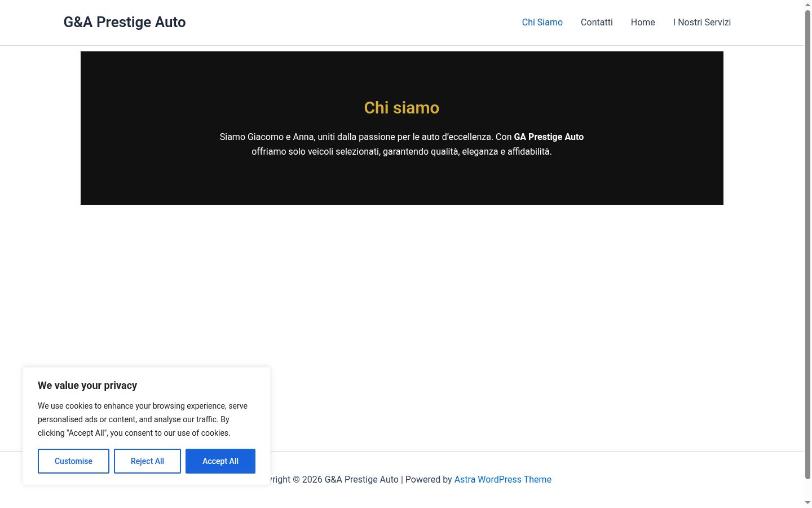
Task: Open the G&A Prestige Auto site title
Action: (x=125, y=22)
